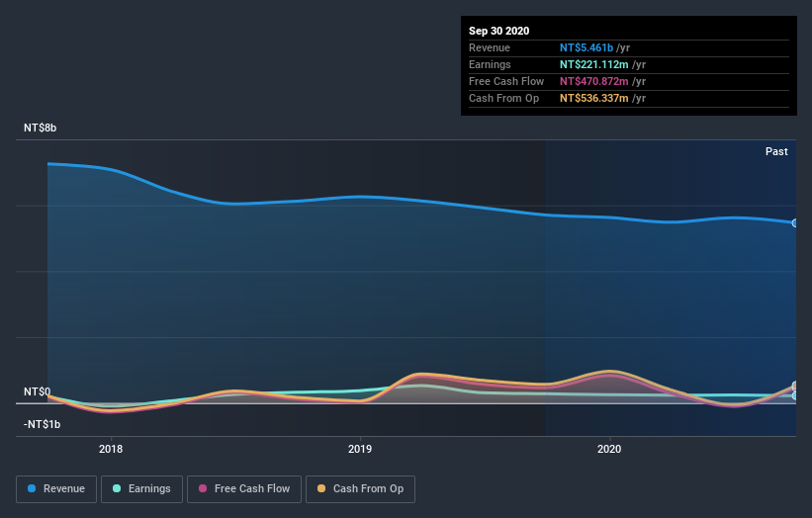Image resolution: width=812 pixels, height=518 pixels.
Task: Click the -NT$1b y-axis label
Action: [x=42, y=424]
